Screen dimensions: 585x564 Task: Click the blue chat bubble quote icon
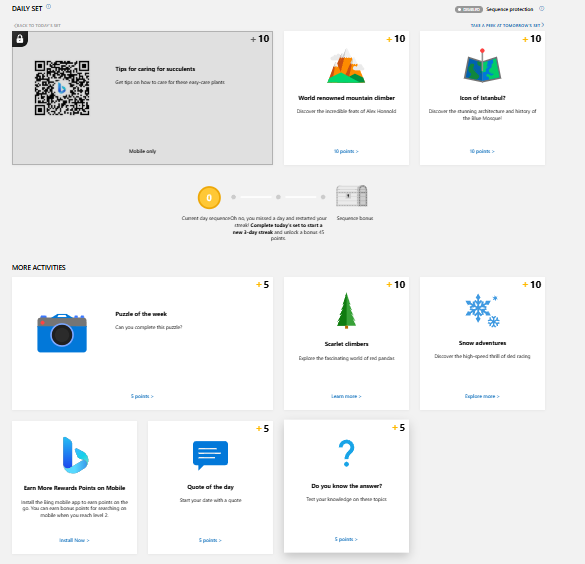(210, 455)
